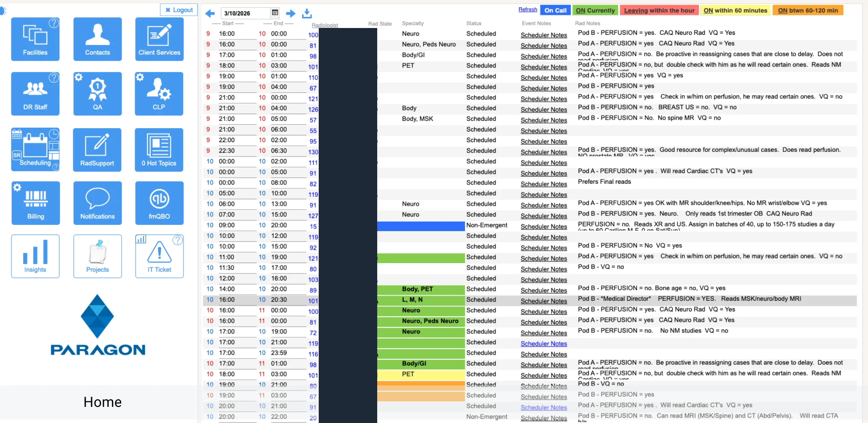Select the ON within 60 minutes filter
Viewport: 868px width, 423px height.
point(735,10)
